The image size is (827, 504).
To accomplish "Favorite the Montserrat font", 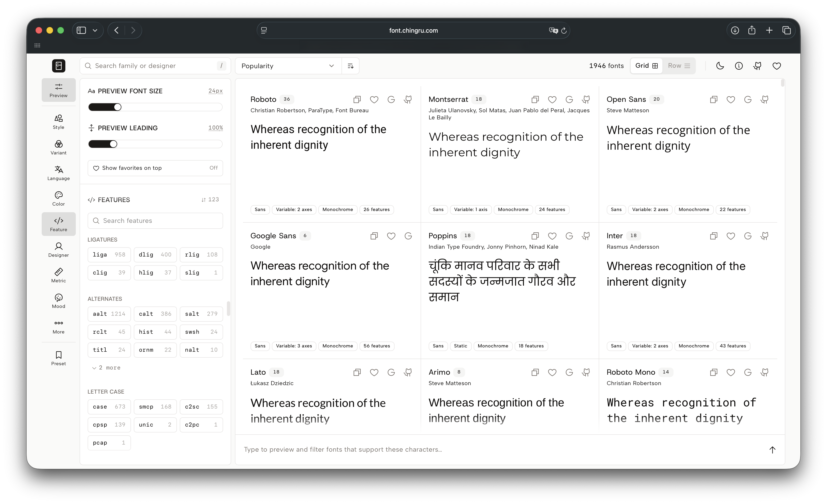I will [x=552, y=99].
